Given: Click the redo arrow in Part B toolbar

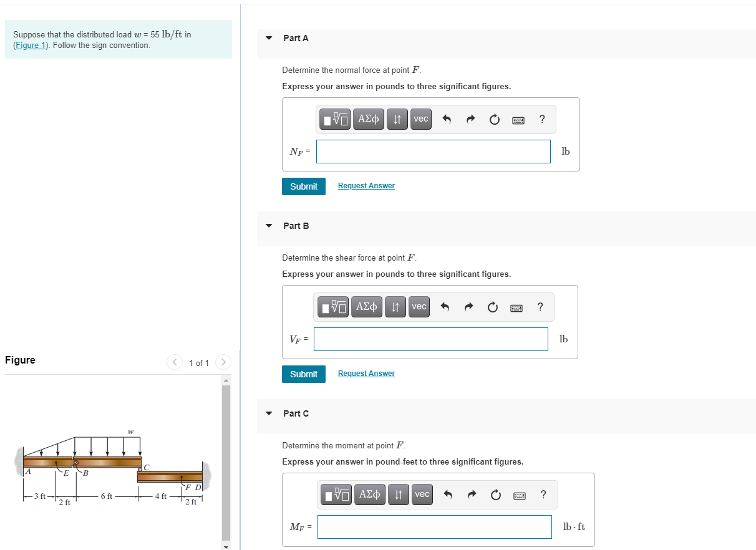Looking at the screenshot, I should point(468,306).
